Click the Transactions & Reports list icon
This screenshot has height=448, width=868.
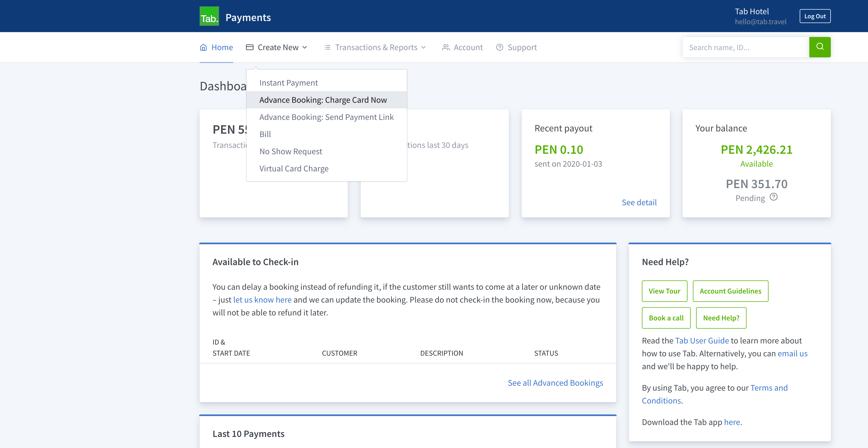327,47
